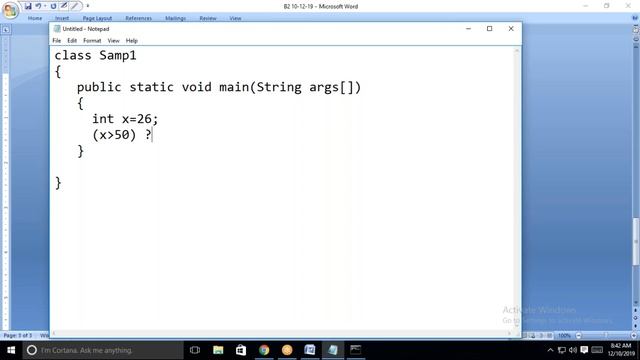Click the touch keyboard icon in the tray
Screen dimensions: 640x360
pyautogui.click(x=597, y=350)
